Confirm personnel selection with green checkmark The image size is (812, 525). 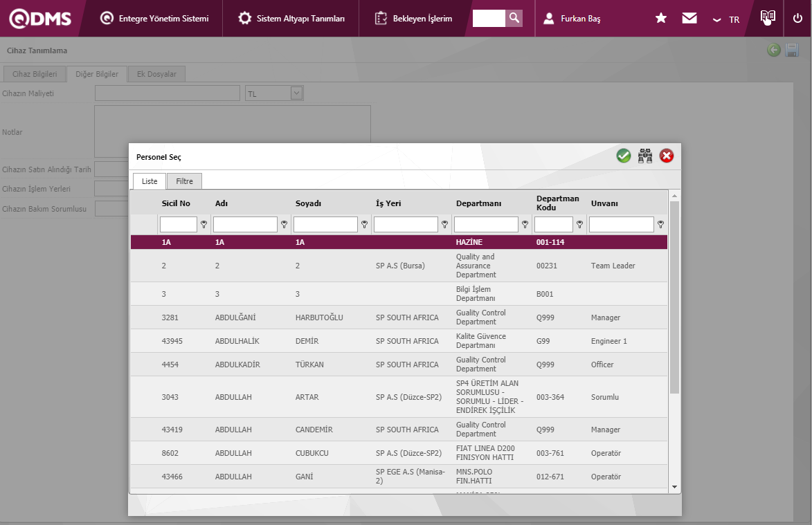tap(624, 156)
